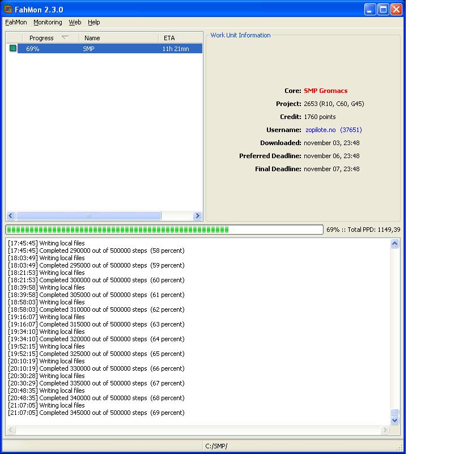Click log line Completed 345000 (69 percent)
Viewport: 476px width, 454px height.
pos(96,413)
